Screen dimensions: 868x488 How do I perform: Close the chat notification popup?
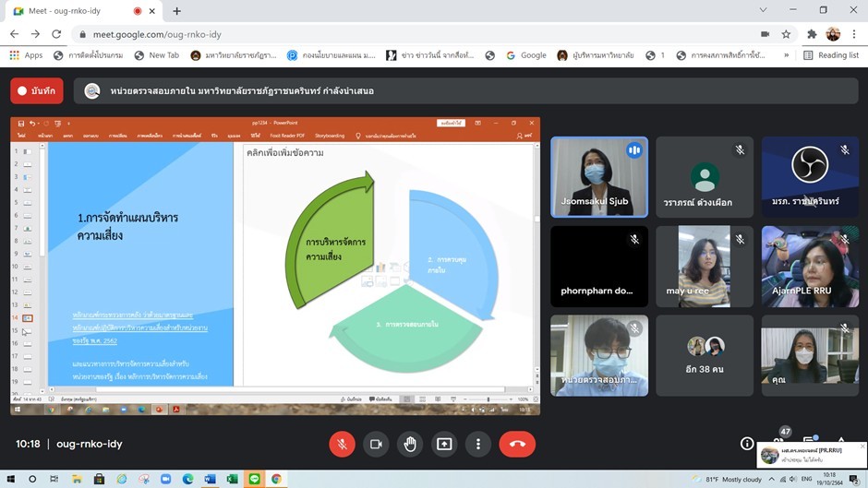pyautogui.click(x=862, y=446)
